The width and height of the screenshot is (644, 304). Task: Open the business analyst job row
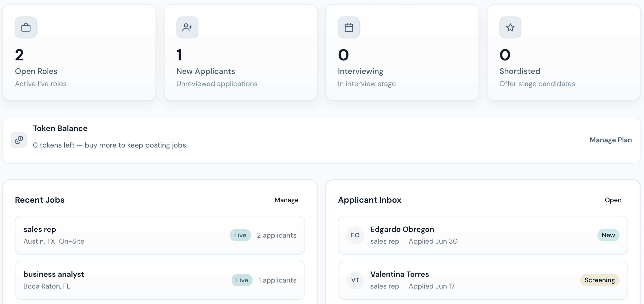160,280
